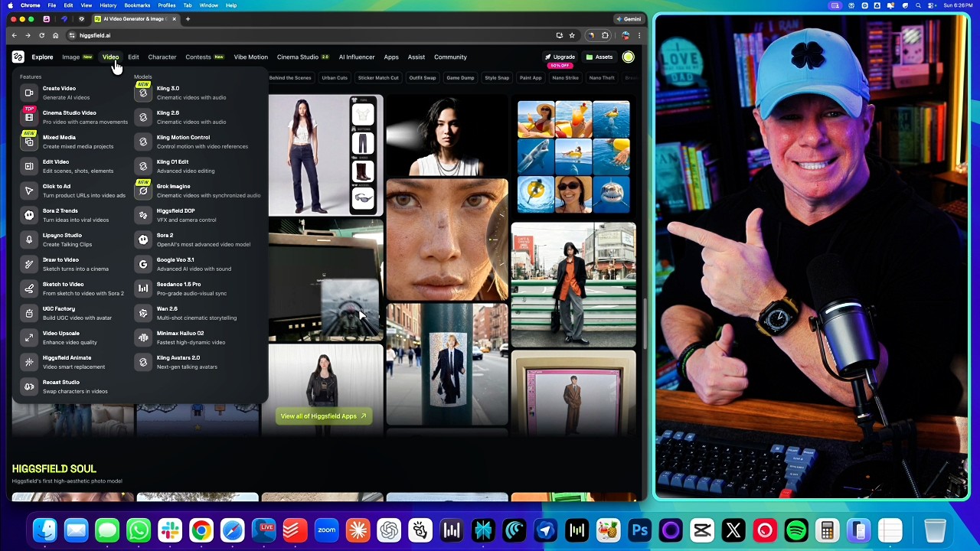Open the freckled face close-up thumbnail
This screenshot has width=980, height=551.
coord(447,240)
